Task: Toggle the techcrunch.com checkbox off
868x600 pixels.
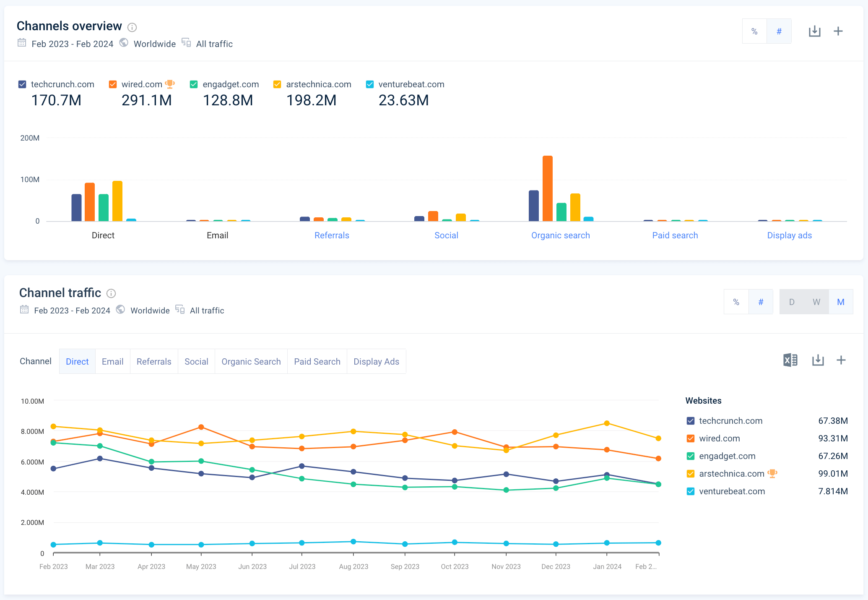Action: tap(24, 84)
